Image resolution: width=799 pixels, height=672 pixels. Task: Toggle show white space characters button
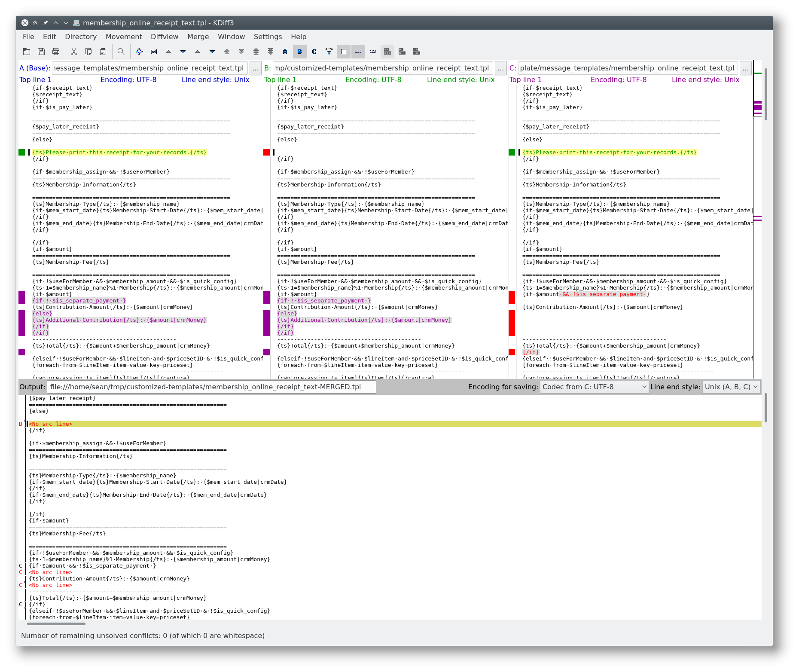(358, 52)
